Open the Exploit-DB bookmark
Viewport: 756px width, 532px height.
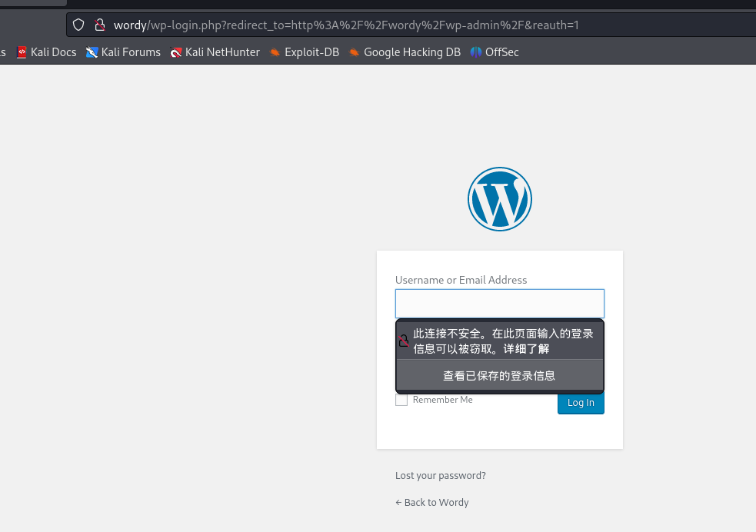point(305,52)
